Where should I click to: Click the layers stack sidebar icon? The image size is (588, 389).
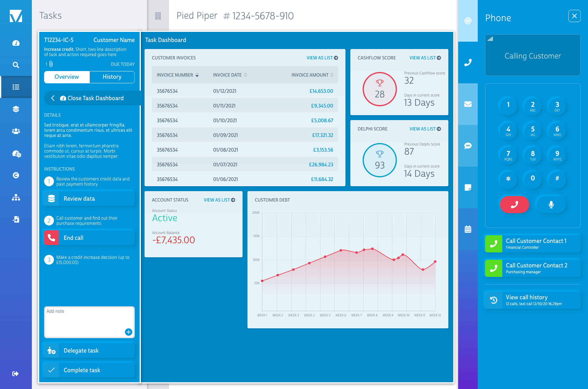tap(16, 109)
